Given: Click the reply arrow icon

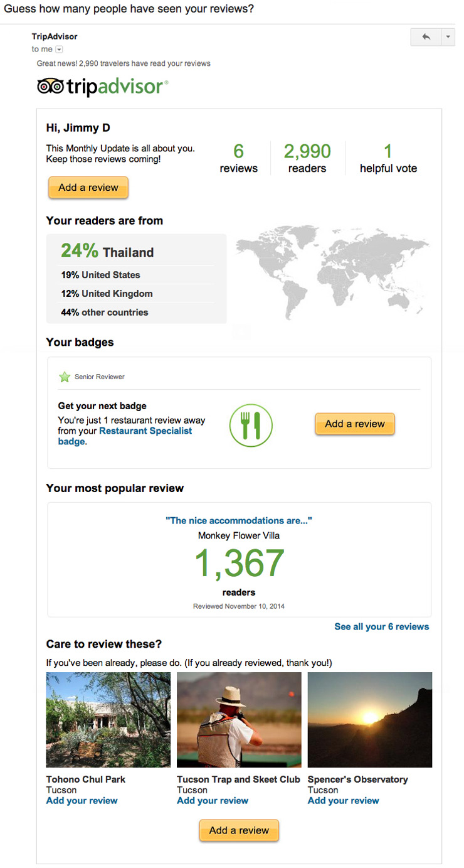Looking at the screenshot, I should coord(426,37).
